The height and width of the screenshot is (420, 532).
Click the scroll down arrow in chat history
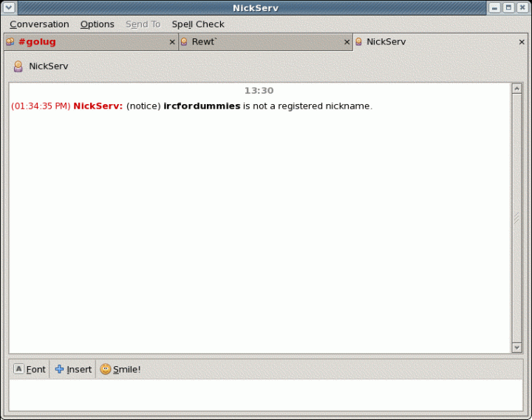(516, 347)
